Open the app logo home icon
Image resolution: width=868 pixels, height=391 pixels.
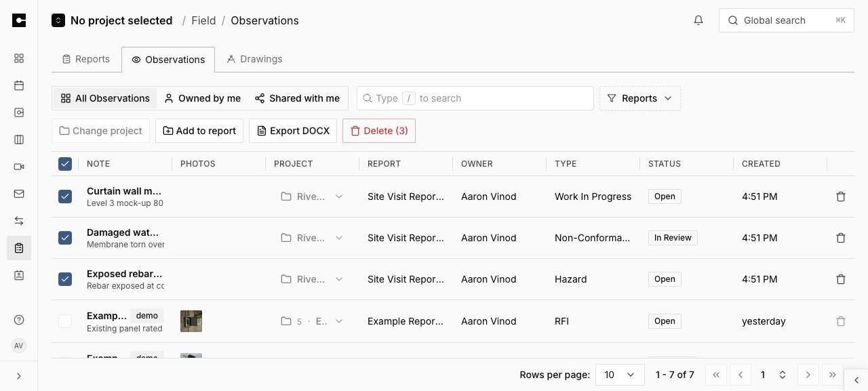tap(19, 20)
